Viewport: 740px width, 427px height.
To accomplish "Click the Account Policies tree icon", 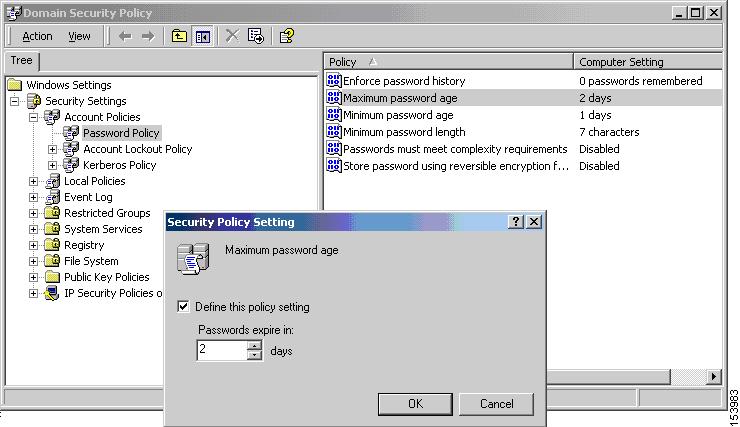I will [x=52, y=117].
